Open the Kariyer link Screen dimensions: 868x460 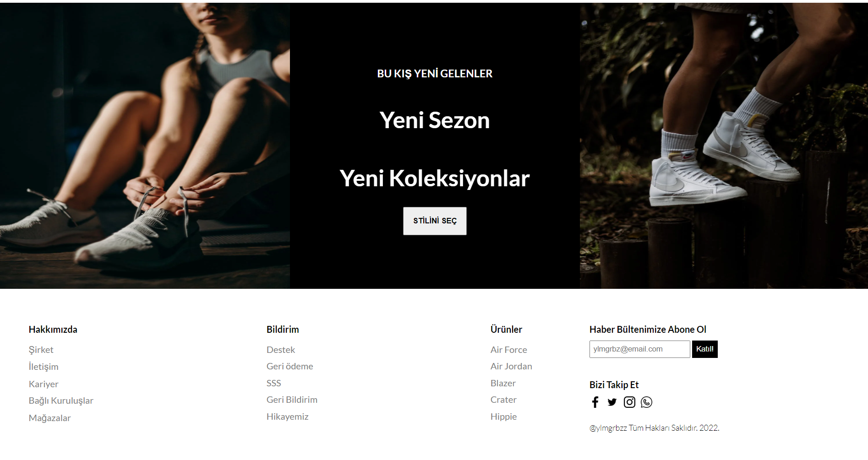(x=44, y=384)
